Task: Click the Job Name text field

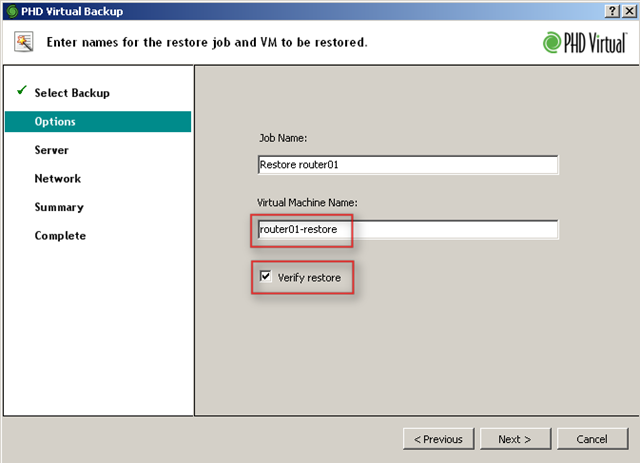Action: pyautogui.click(x=406, y=165)
